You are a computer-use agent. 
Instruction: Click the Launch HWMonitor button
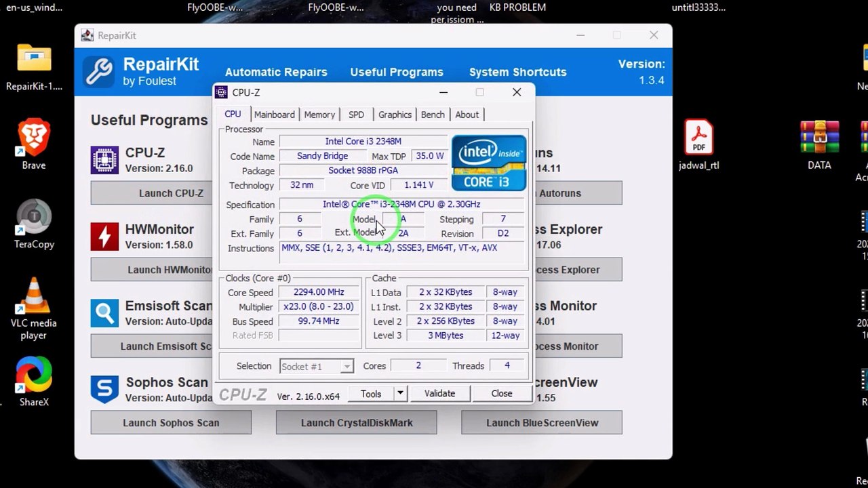click(x=152, y=270)
